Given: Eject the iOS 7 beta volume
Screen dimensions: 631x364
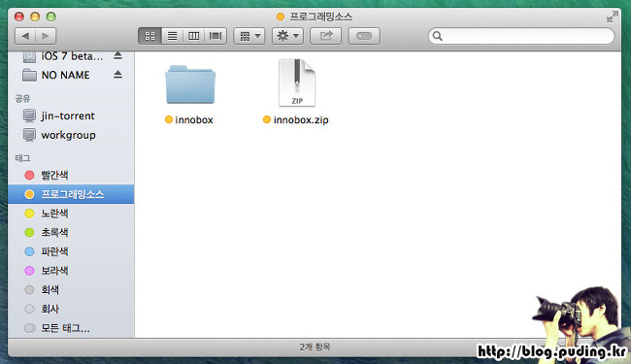Looking at the screenshot, I should click(x=117, y=55).
